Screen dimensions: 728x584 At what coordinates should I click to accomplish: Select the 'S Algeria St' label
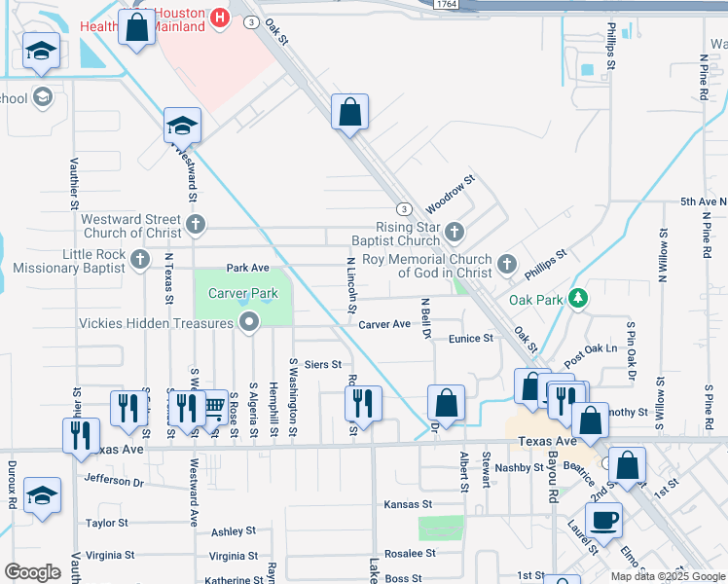[253, 410]
